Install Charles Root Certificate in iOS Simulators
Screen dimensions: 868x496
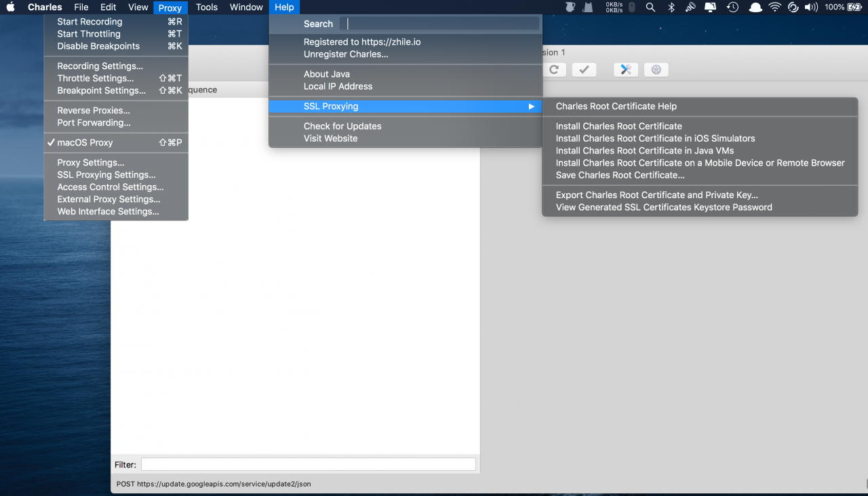(700, 138)
